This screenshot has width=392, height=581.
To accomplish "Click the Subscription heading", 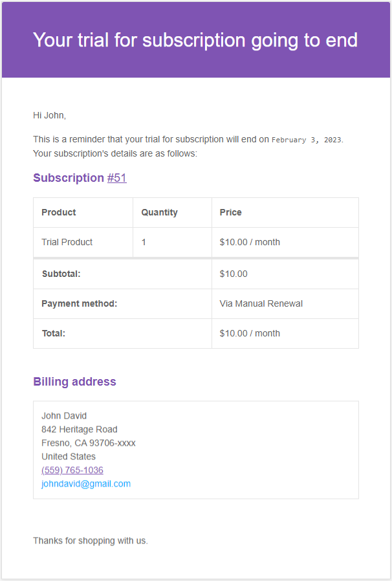I will pyautogui.click(x=68, y=178).
